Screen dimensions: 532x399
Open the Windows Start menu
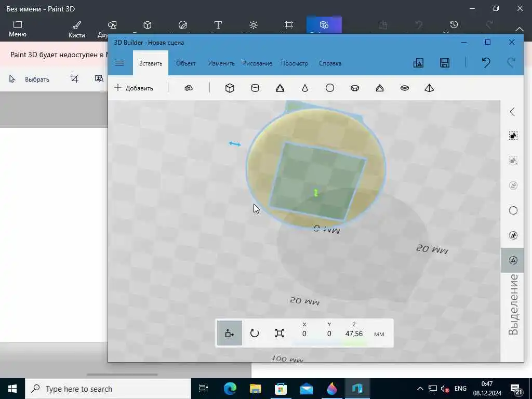12,389
